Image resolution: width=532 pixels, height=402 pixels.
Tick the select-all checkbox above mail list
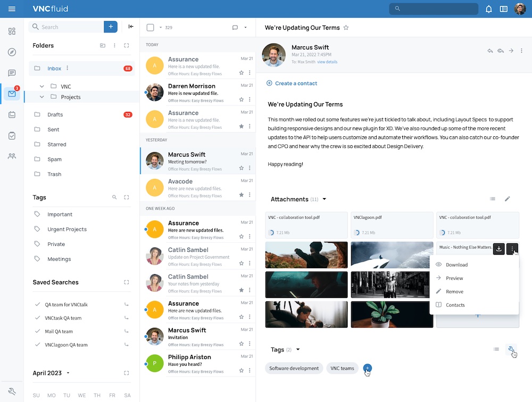click(x=151, y=28)
